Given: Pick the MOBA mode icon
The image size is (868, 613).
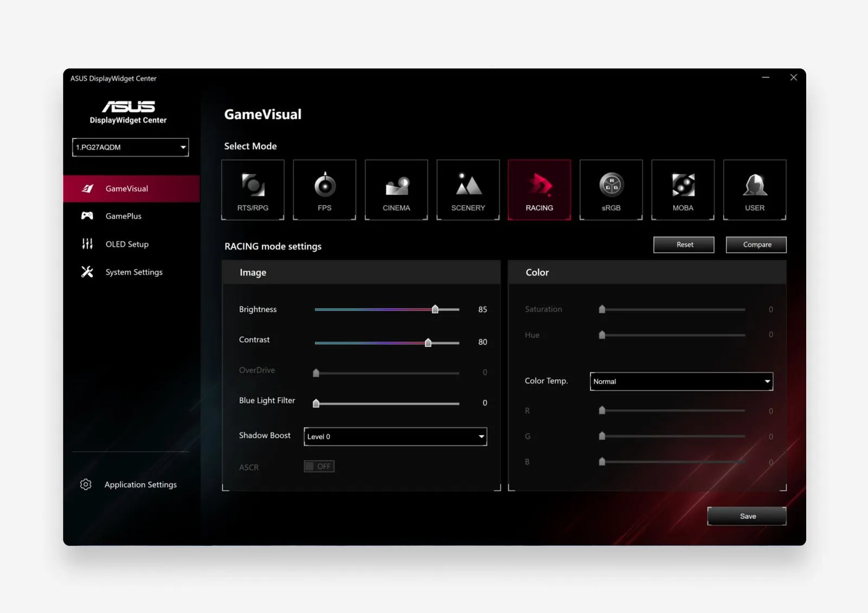Looking at the screenshot, I should click(x=682, y=189).
